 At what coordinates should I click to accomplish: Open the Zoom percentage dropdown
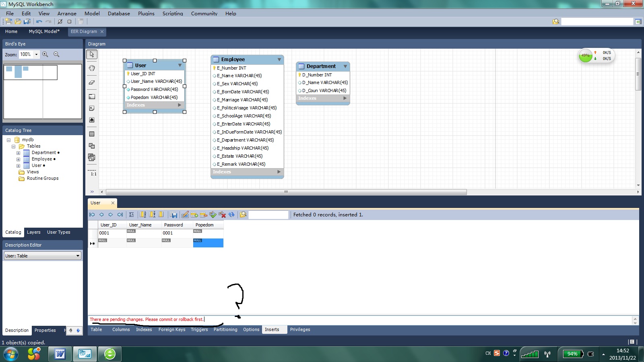[36, 54]
